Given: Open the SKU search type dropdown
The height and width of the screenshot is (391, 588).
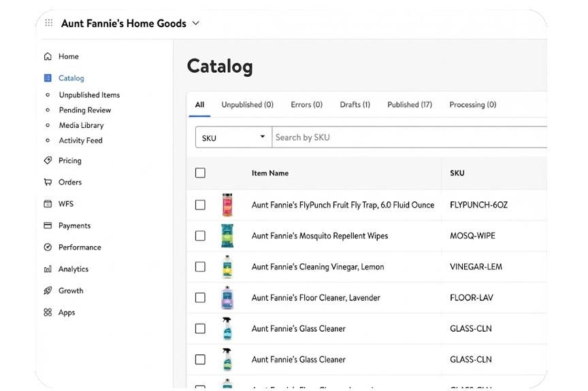Looking at the screenshot, I should coord(233,137).
